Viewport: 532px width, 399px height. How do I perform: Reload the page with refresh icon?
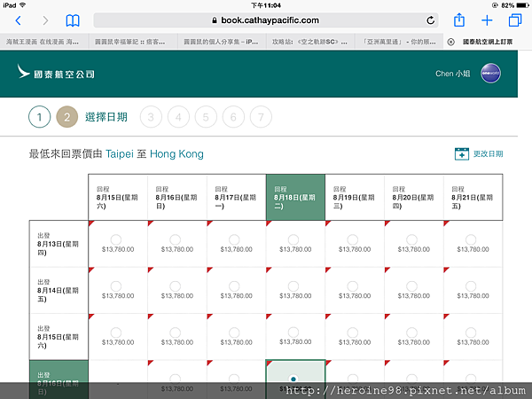(431, 20)
